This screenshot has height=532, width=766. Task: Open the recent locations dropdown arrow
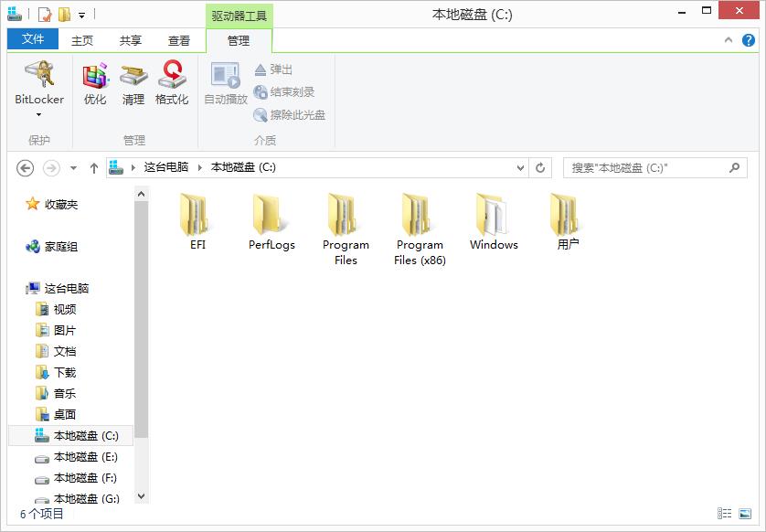point(73,168)
